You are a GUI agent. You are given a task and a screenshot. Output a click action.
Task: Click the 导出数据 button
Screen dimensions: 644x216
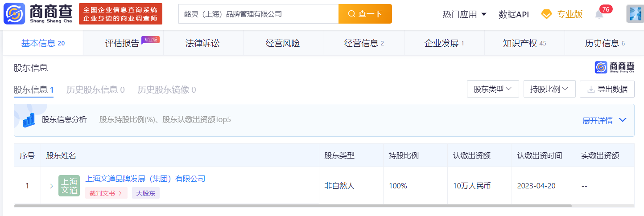(x=607, y=89)
